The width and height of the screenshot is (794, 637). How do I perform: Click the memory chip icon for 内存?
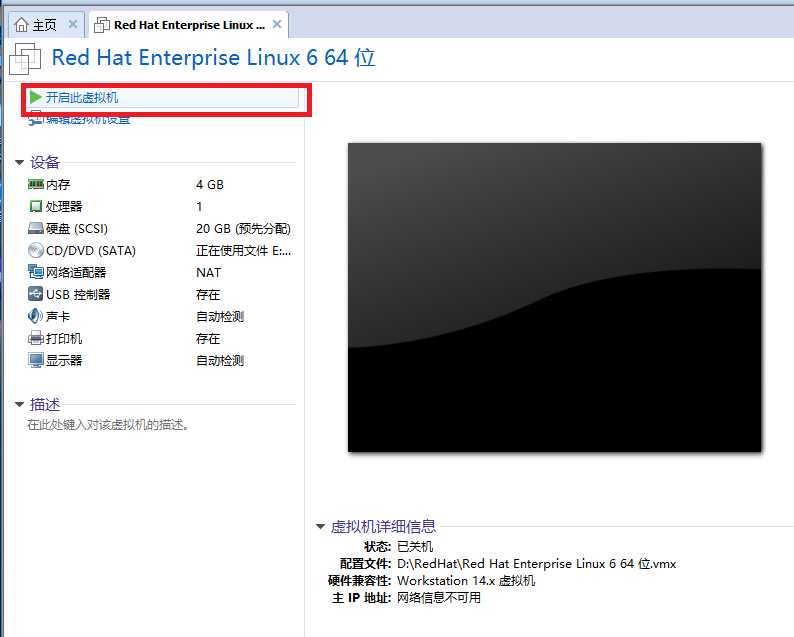tap(35, 184)
